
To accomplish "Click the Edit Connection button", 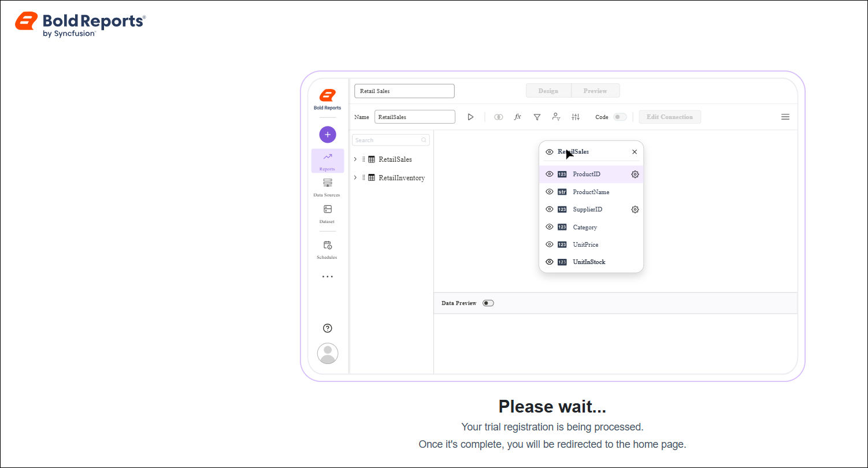I will pos(670,117).
